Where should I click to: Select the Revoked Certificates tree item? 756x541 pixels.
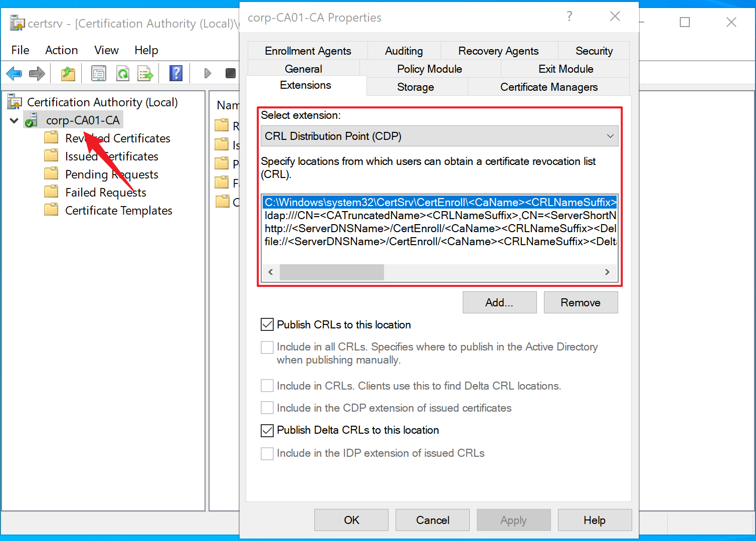pyautogui.click(x=117, y=138)
